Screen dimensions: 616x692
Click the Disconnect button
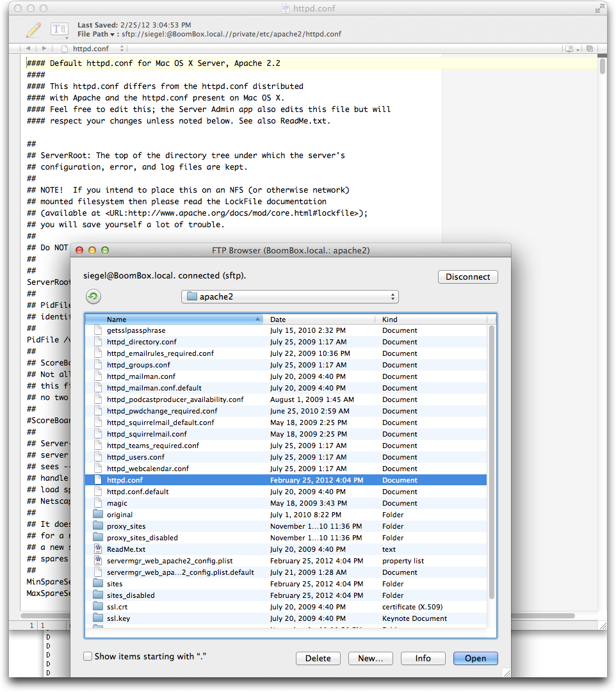pyautogui.click(x=467, y=277)
